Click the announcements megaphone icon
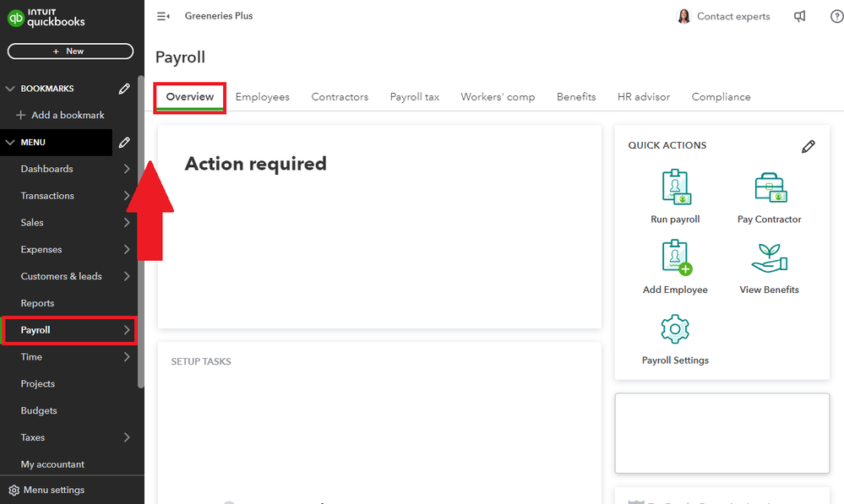This screenshot has height=504, width=844. [799, 16]
